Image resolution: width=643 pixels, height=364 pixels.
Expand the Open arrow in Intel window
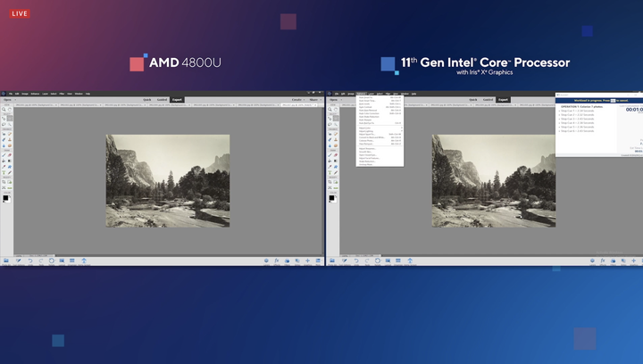coord(341,100)
